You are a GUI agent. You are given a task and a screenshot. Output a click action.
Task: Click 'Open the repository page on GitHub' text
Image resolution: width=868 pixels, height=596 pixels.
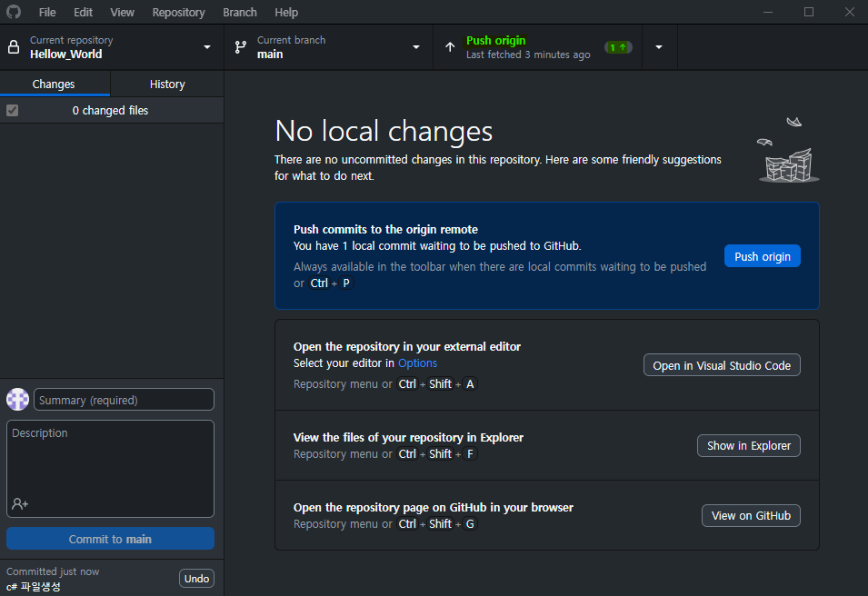(434, 508)
